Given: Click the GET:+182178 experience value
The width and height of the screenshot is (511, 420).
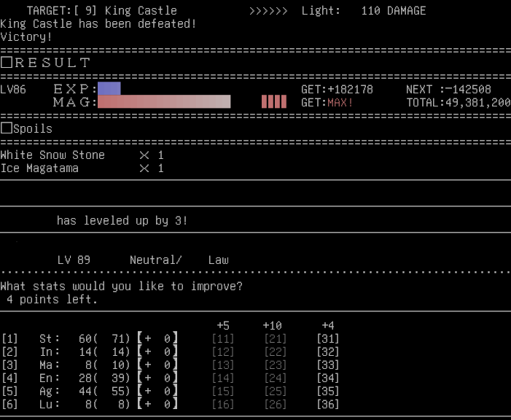Looking at the screenshot, I should coord(337,90).
